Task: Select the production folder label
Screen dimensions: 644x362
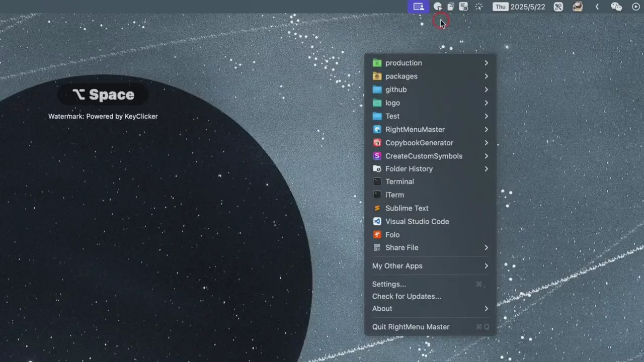Action: [x=404, y=63]
